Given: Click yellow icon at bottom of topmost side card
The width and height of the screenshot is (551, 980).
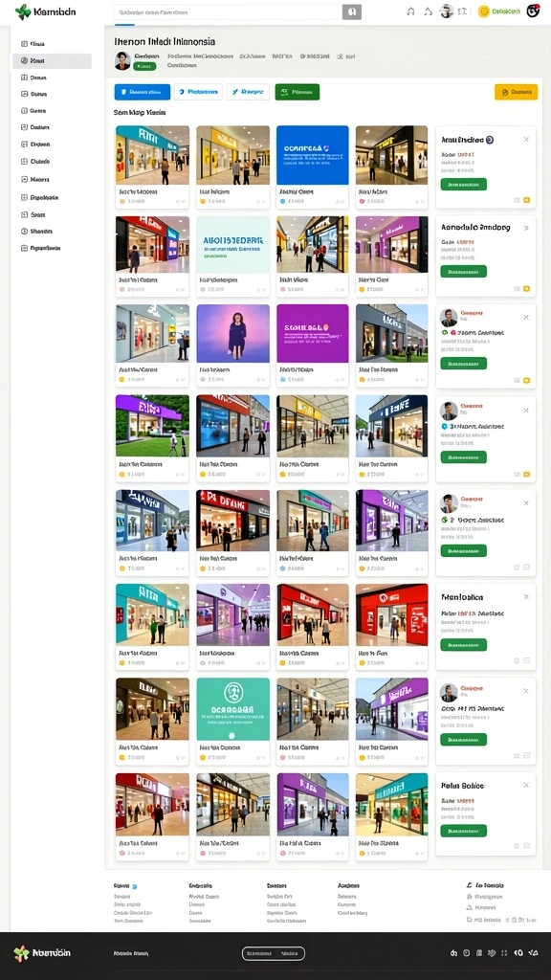Looking at the screenshot, I should coord(527,200).
